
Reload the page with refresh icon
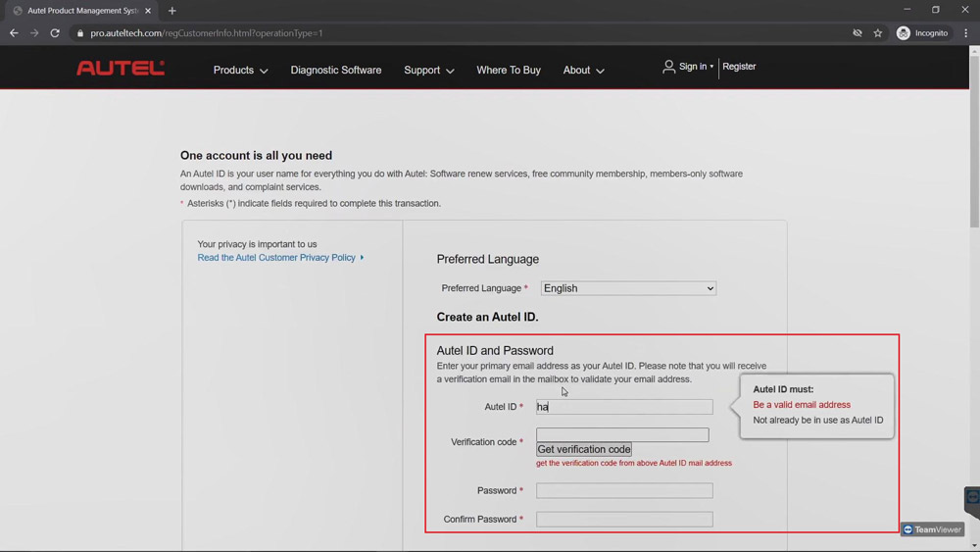click(55, 33)
